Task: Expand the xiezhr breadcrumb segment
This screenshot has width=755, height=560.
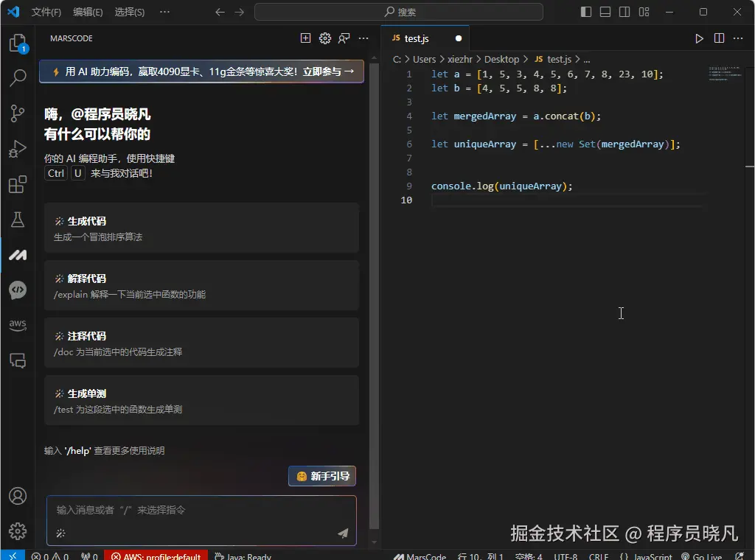Action: point(460,59)
